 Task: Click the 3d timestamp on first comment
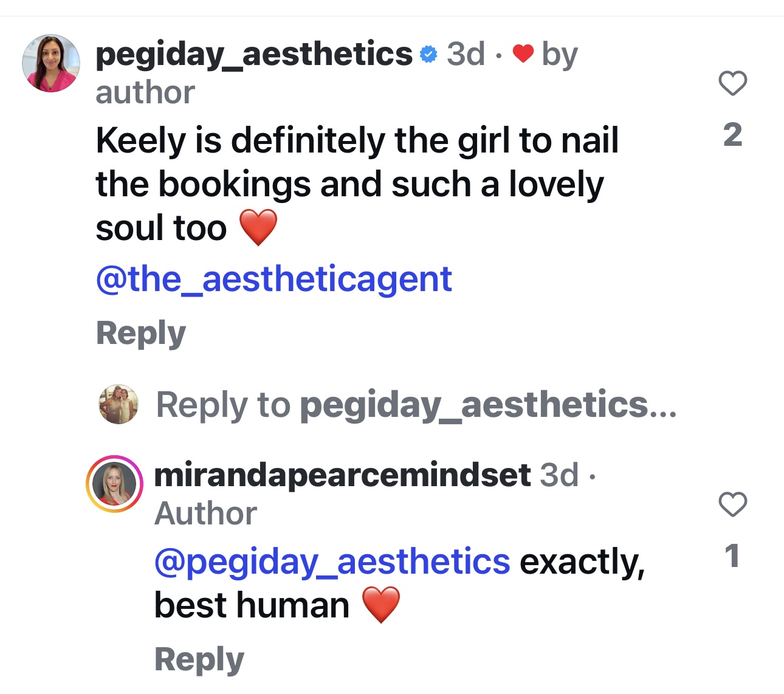tap(466, 54)
